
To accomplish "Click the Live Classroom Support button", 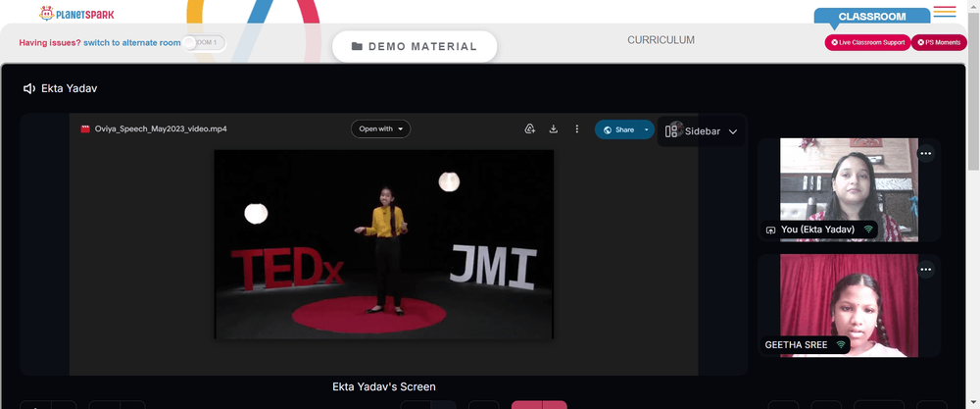I will tap(867, 42).
